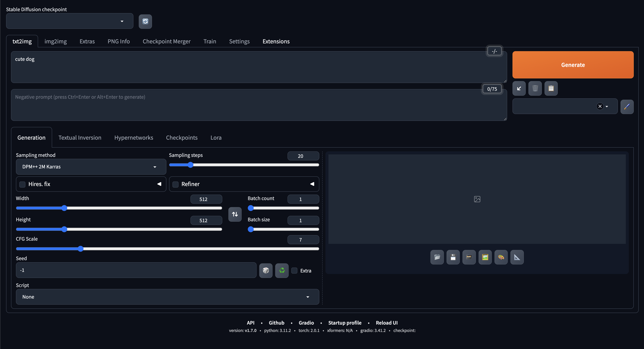644x349 pixels.
Task: Open the Script dropdown showing None
Action: coord(167,297)
